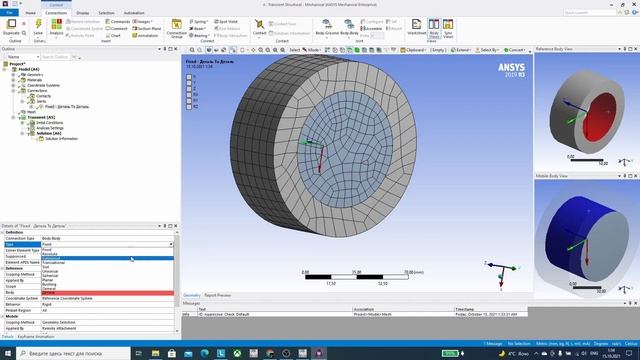Select Bushing from joint type list
640x360 pixels.
[x=107, y=284]
